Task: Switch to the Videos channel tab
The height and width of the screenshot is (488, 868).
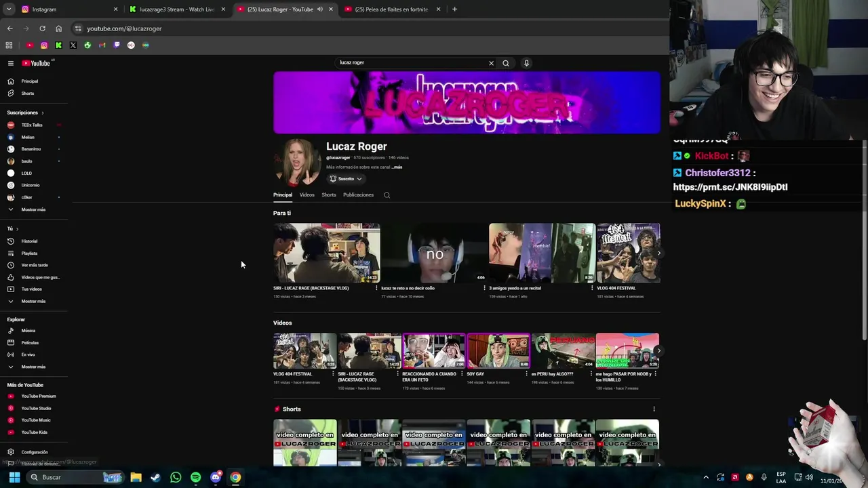Action: tap(307, 195)
